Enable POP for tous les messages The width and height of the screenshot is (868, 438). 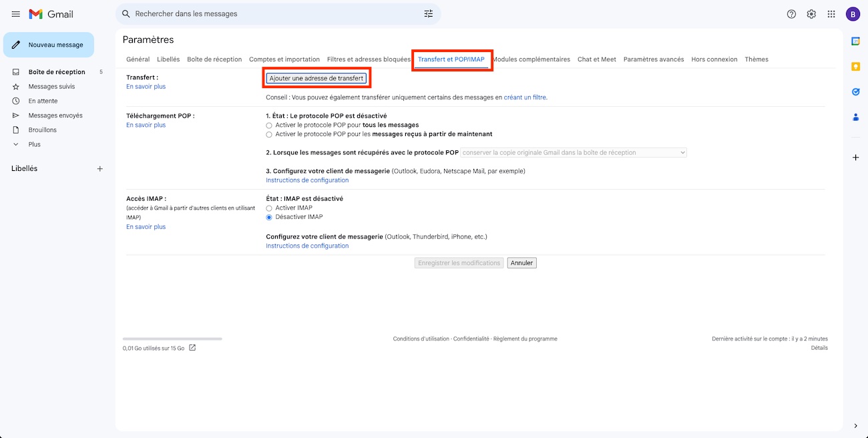pos(269,125)
